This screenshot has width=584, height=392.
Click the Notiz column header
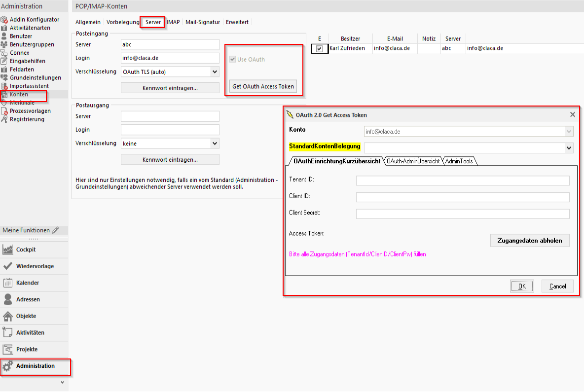pos(429,39)
